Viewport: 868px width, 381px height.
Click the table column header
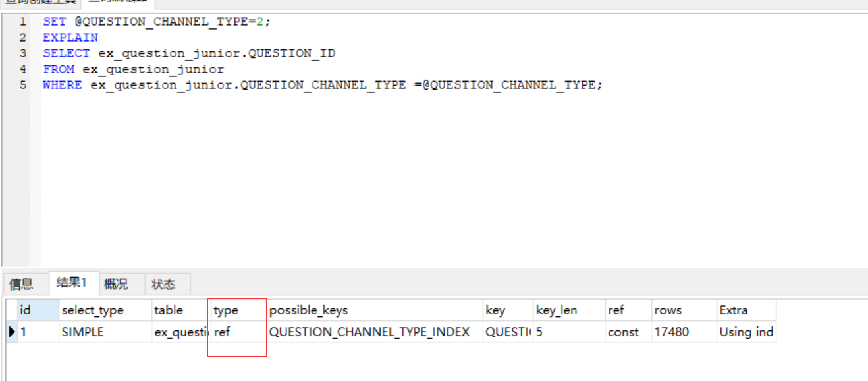coord(181,310)
